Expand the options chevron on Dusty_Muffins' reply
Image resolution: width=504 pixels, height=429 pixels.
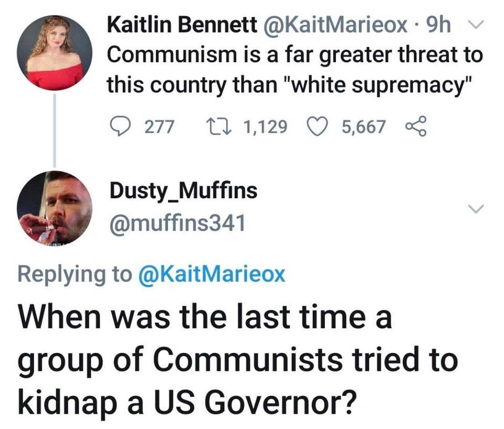point(476,209)
